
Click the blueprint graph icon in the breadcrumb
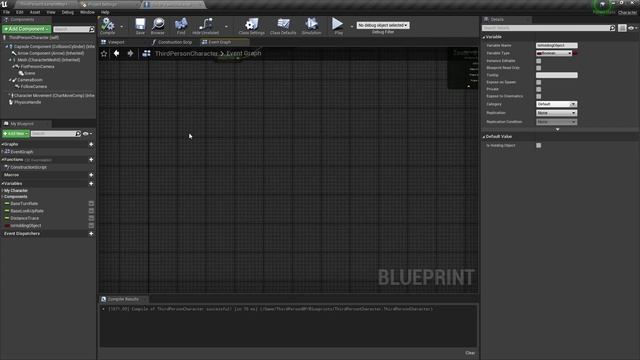pos(146,53)
